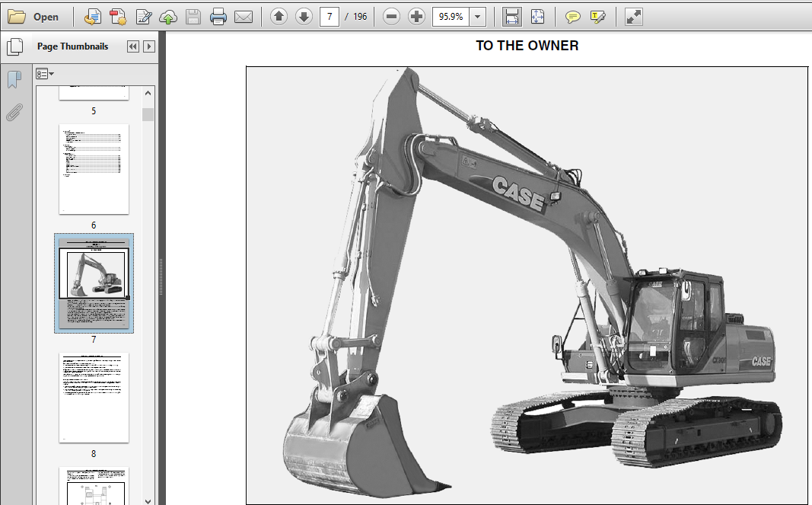
Task: Zoom out with the minus button
Action: [x=391, y=17]
